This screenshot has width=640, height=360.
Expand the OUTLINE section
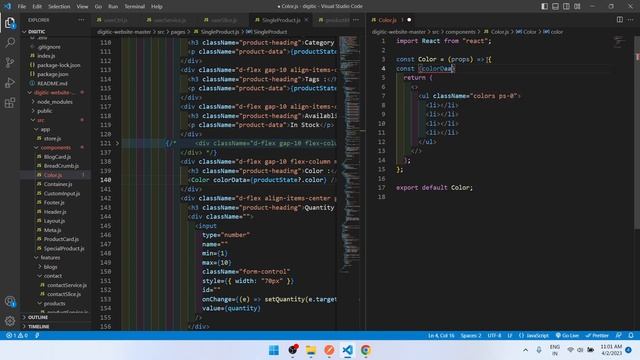click(x=38, y=317)
